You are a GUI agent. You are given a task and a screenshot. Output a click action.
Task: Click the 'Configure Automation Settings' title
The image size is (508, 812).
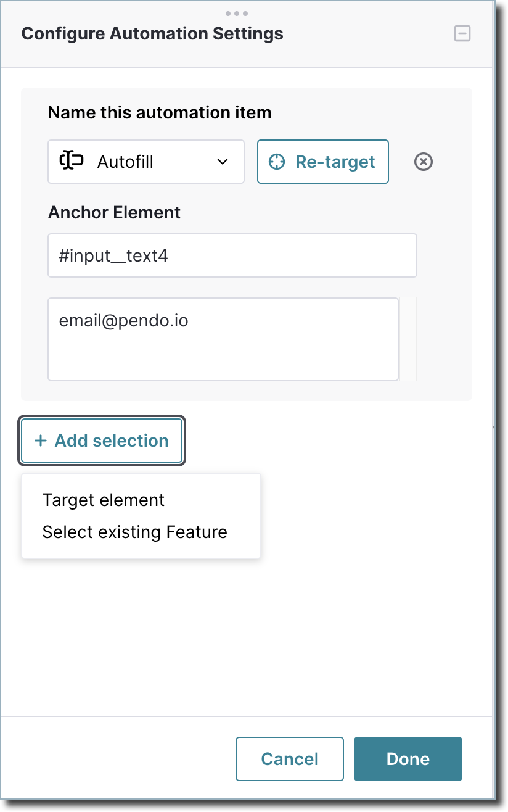pos(152,33)
